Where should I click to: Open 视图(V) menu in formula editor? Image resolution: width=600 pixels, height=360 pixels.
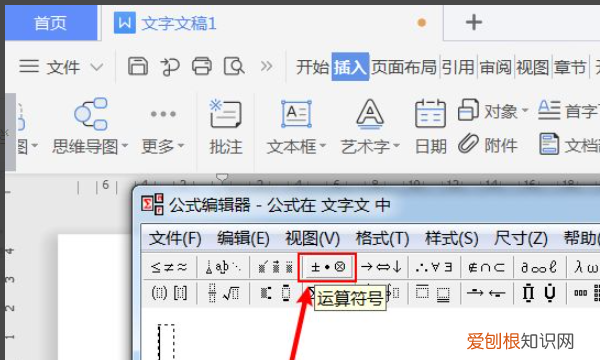(x=313, y=239)
